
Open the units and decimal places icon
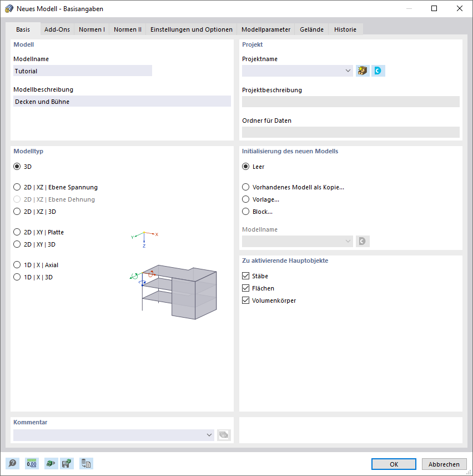tap(32, 464)
